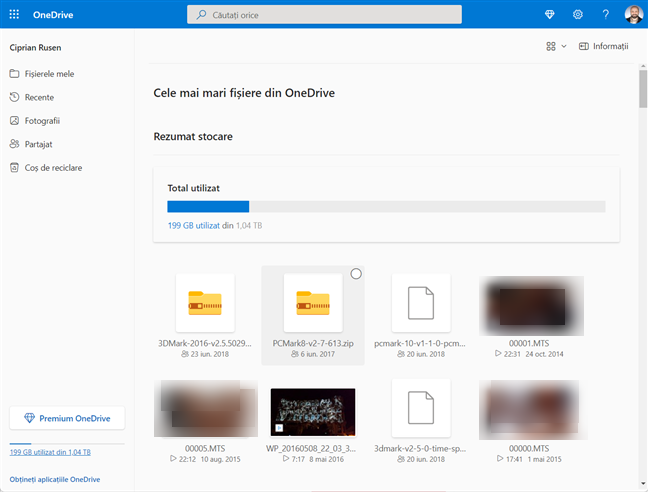
Task: Click the '199 GB utilizat' link in storage card
Action: [x=194, y=226]
